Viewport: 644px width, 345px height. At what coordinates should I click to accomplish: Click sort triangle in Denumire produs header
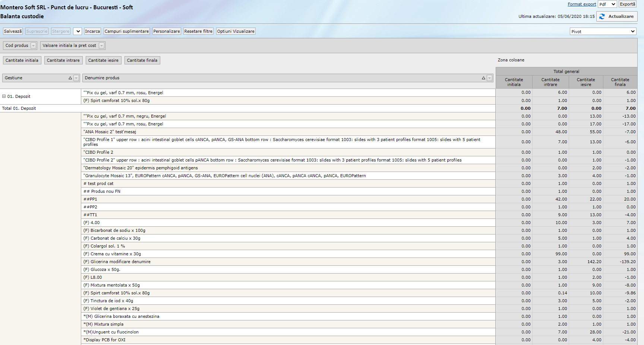(x=483, y=78)
